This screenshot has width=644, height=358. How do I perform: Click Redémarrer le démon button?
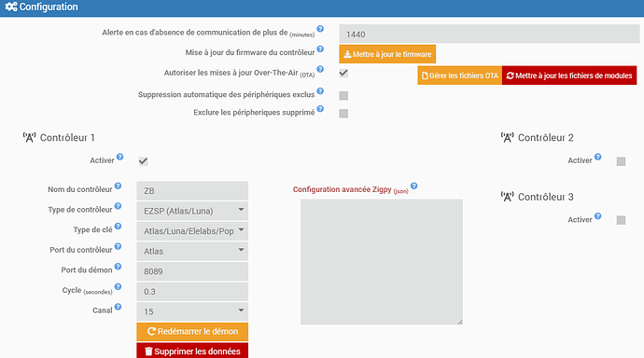coord(192,331)
